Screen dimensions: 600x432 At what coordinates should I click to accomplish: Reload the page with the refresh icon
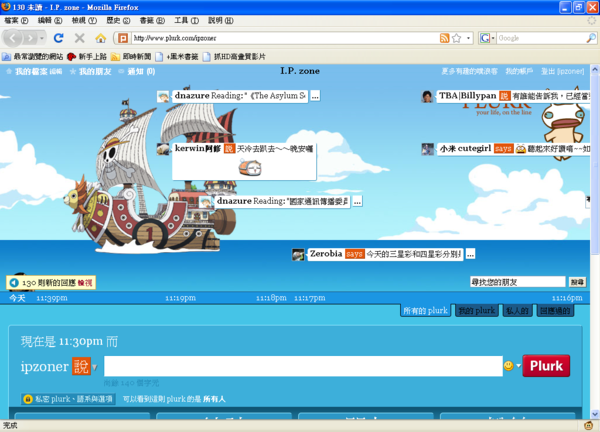point(59,38)
